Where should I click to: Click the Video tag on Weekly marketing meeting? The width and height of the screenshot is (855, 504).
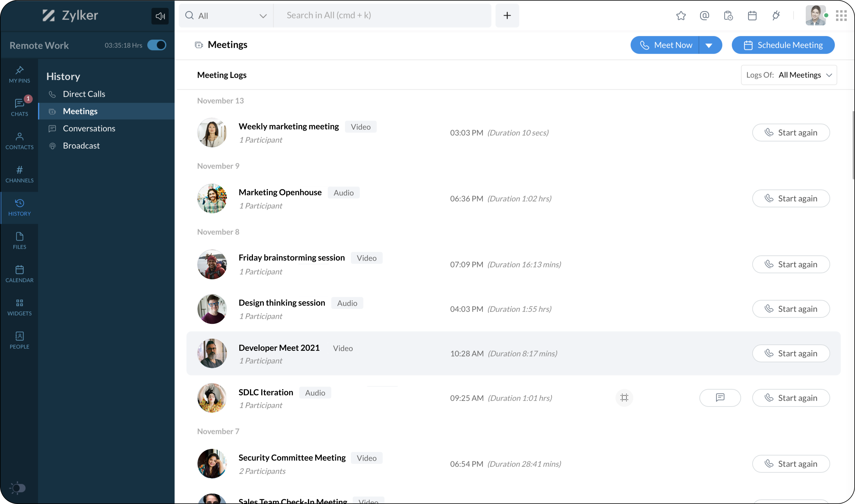(360, 127)
